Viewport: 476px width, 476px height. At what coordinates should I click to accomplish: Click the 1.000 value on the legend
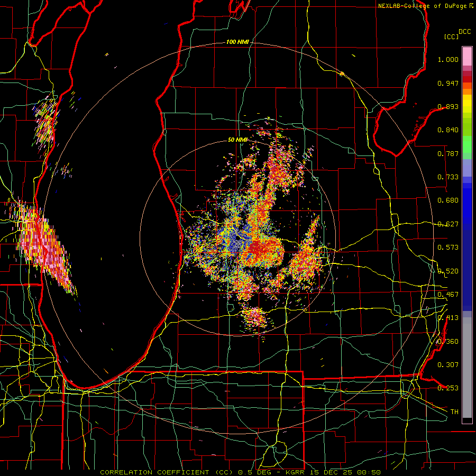pos(448,59)
